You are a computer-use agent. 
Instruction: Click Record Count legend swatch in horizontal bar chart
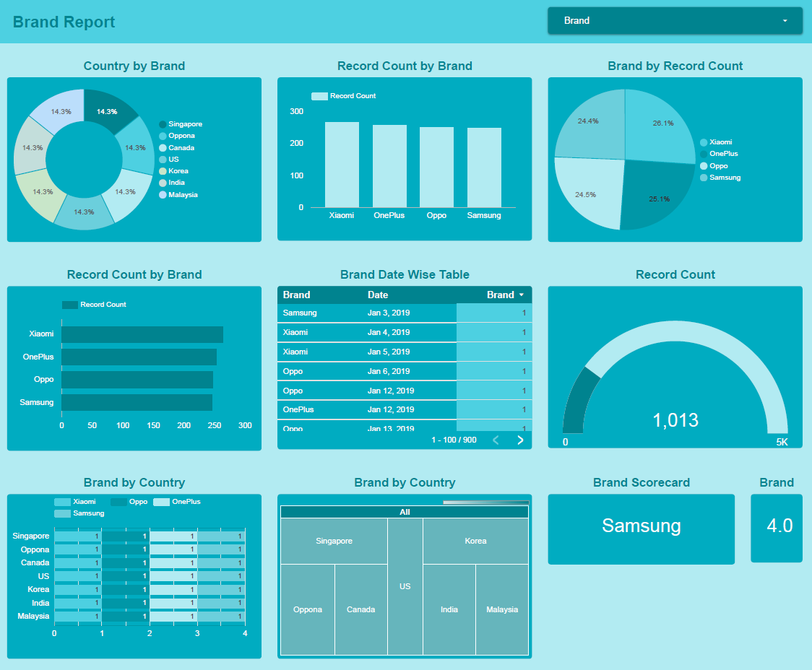tap(70, 305)
